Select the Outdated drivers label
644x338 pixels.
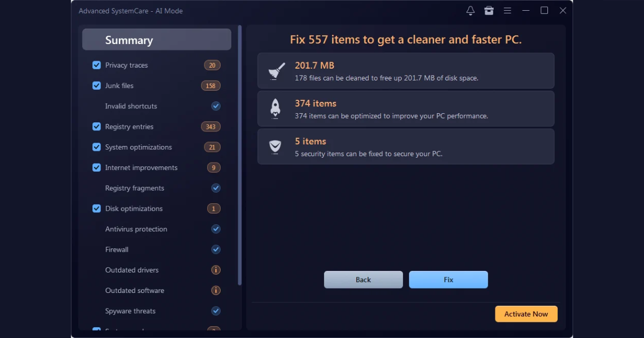(132, 270)
